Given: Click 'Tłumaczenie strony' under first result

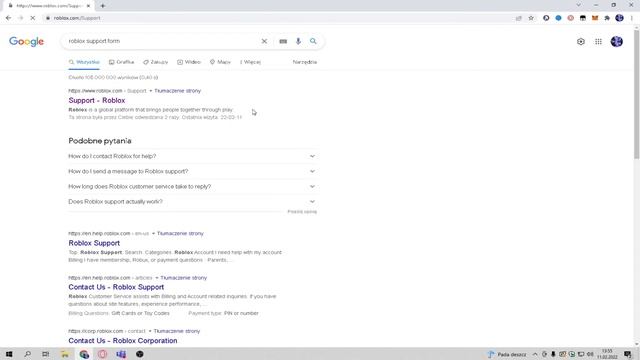Looking at the screenshot, I should pyautogui.click(x=178, y=91).
